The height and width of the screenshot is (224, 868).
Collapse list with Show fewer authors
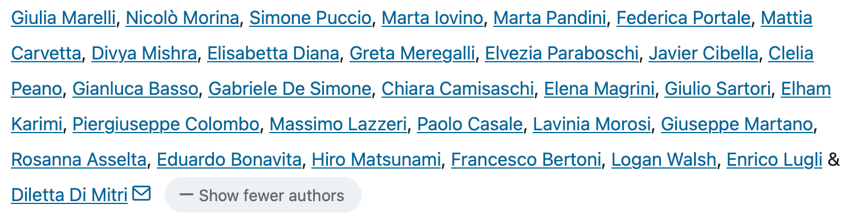(263, 195)
